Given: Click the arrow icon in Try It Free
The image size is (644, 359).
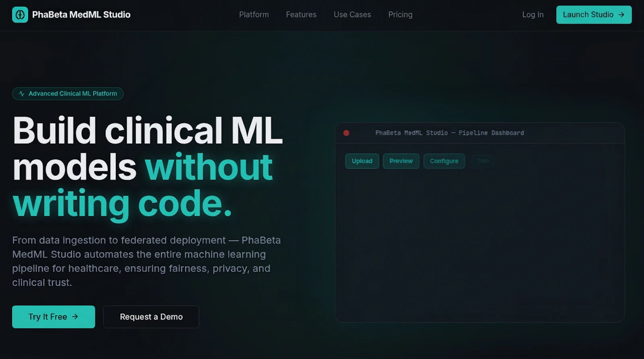Looking at the screenshot, I should (x=75, y=317).
